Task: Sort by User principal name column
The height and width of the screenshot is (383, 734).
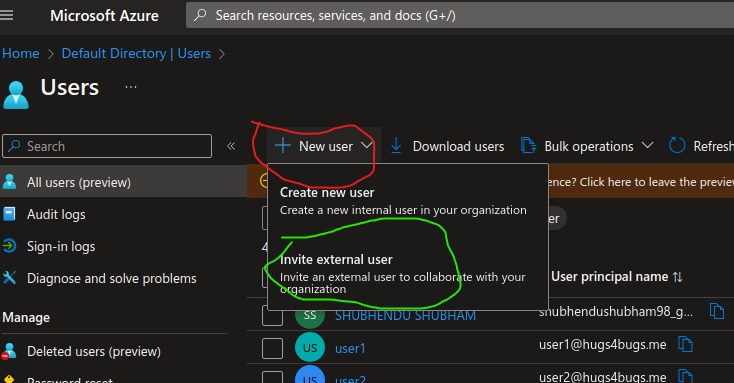Action: tap(616, 277)
